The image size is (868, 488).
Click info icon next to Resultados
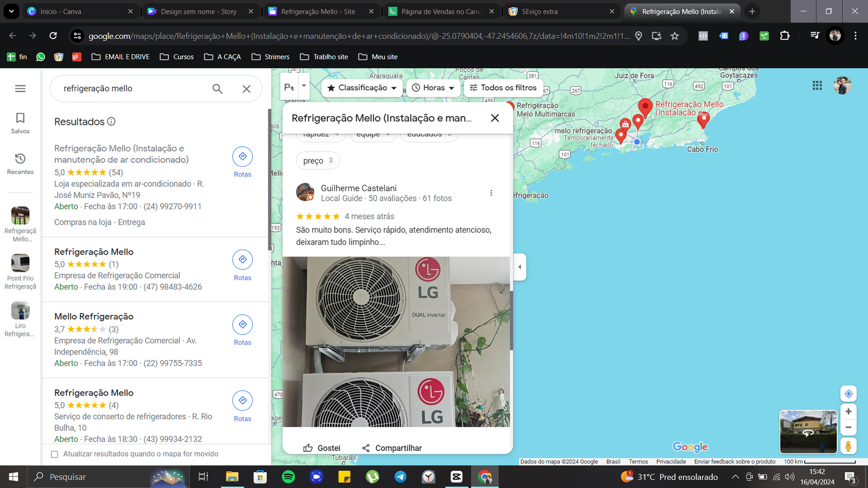[x=112, y=121]
